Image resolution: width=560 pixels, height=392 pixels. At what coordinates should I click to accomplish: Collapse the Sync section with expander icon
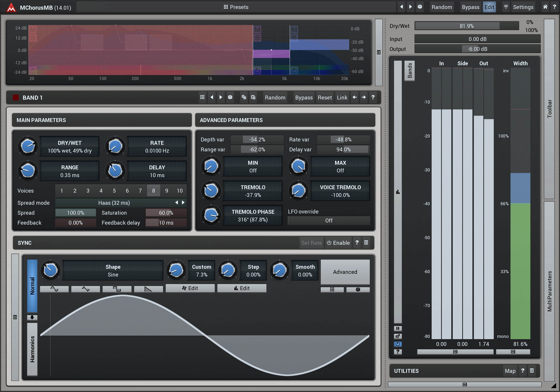[366, 243]
